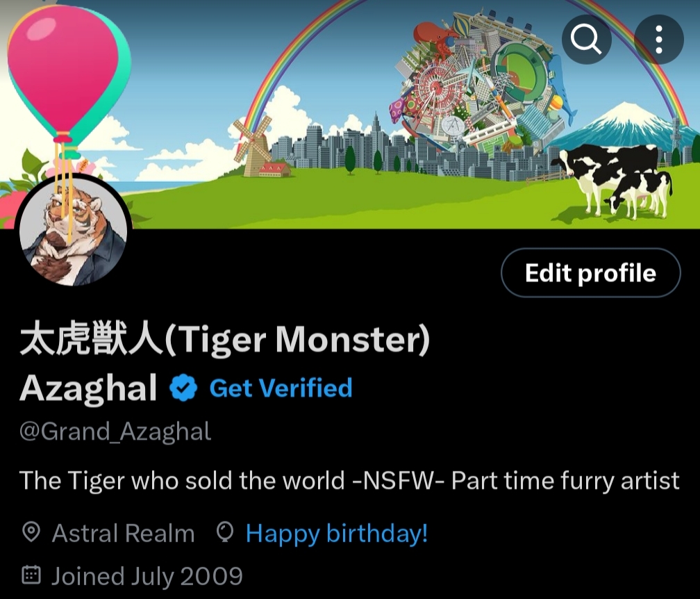Click the Edit profile button
The width and height of the screenshot is (700, 599).
point(590,272)
